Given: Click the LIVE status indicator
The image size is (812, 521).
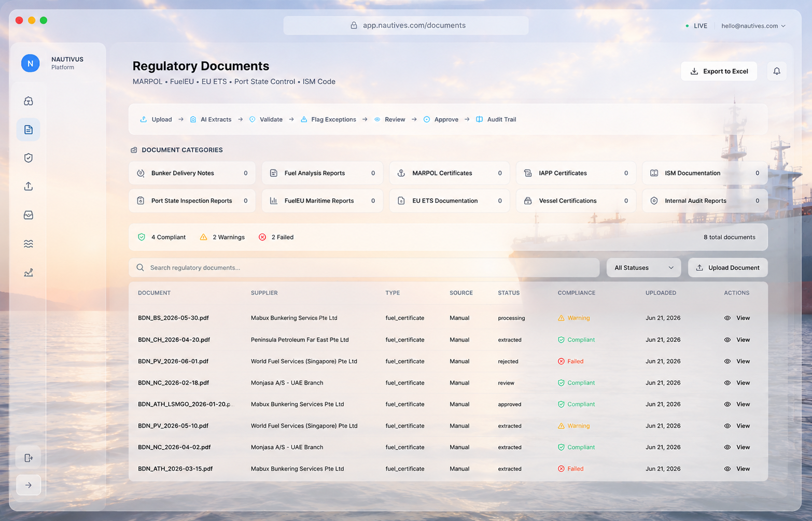Looking at the screenshot, I should [696, 26].
